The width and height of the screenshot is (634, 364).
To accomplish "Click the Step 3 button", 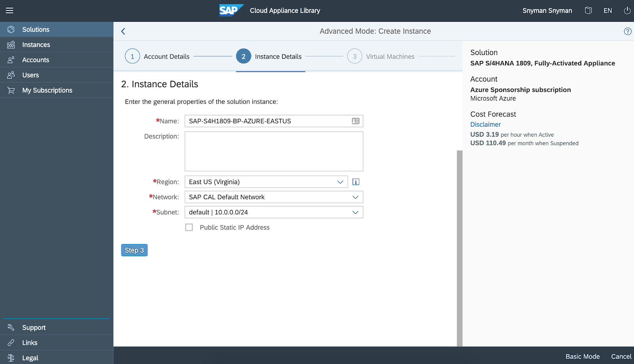I will point(134,250).
